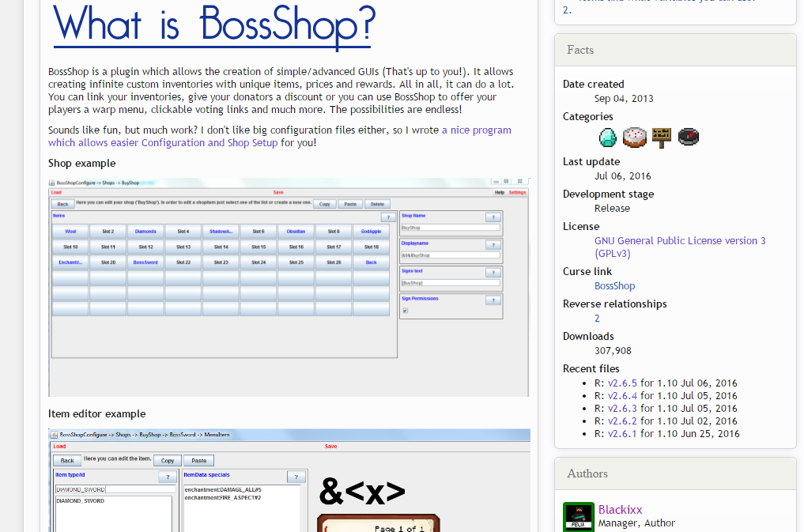Click Save in the Item editor menu bar

(x=330, y=447)
